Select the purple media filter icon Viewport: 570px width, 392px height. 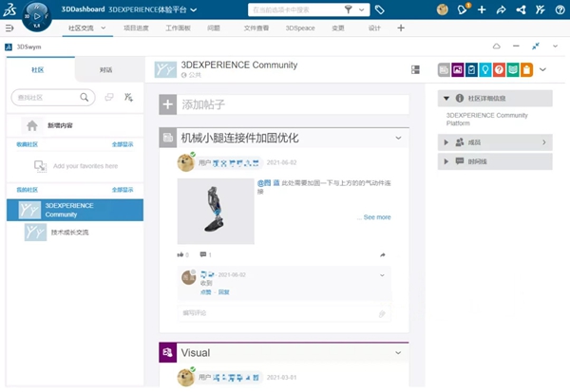point(459,69)
